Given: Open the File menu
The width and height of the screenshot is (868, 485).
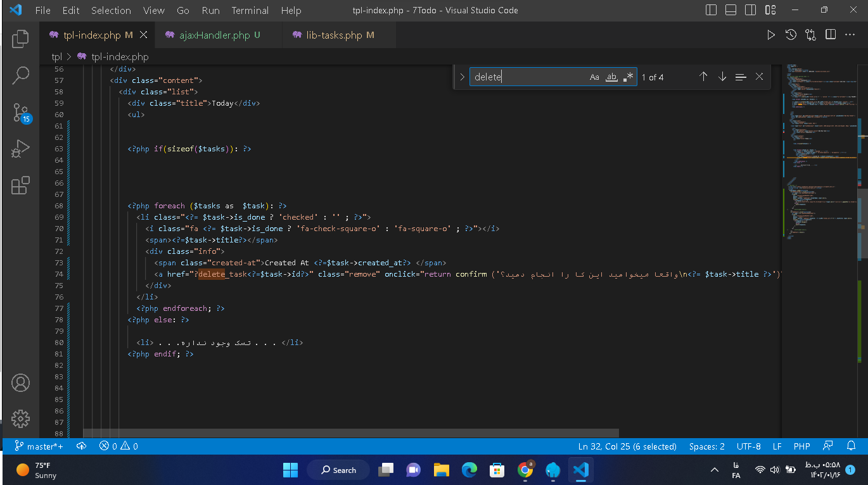Looking at the screenshot, I should (x=43, y=10).
